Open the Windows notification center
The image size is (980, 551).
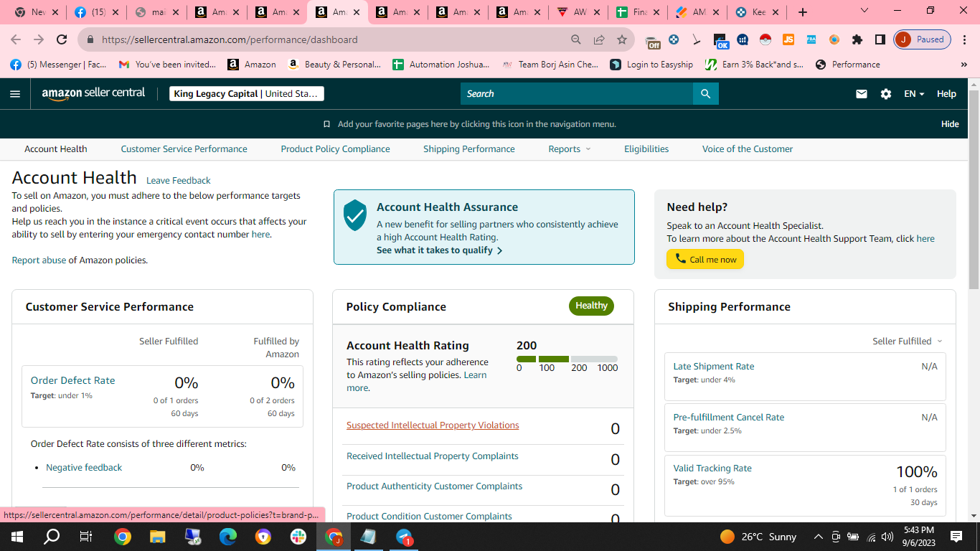956,536
